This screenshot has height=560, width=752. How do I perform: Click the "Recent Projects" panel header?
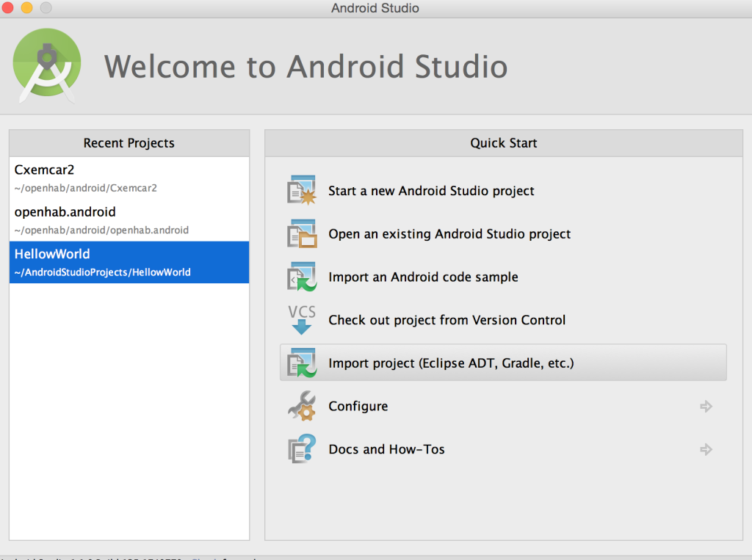[x=129, y=143]
